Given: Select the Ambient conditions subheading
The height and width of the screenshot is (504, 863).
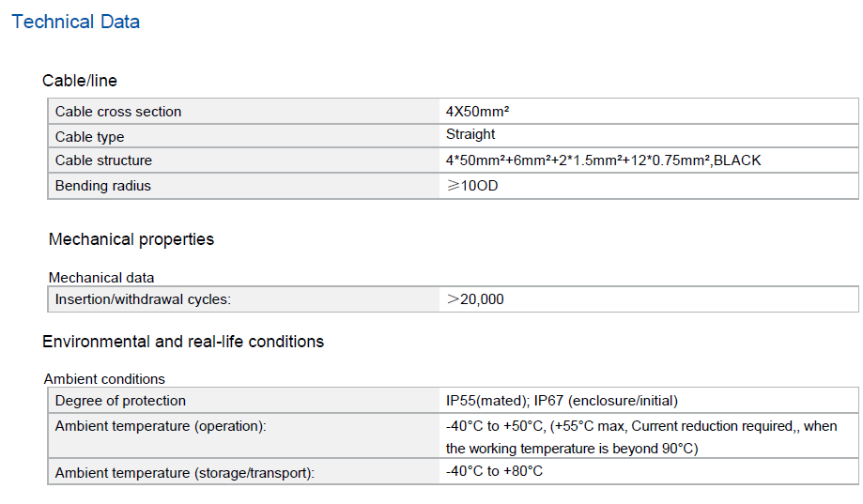Looking at the screenshot, I should click(x=104, y=379).
